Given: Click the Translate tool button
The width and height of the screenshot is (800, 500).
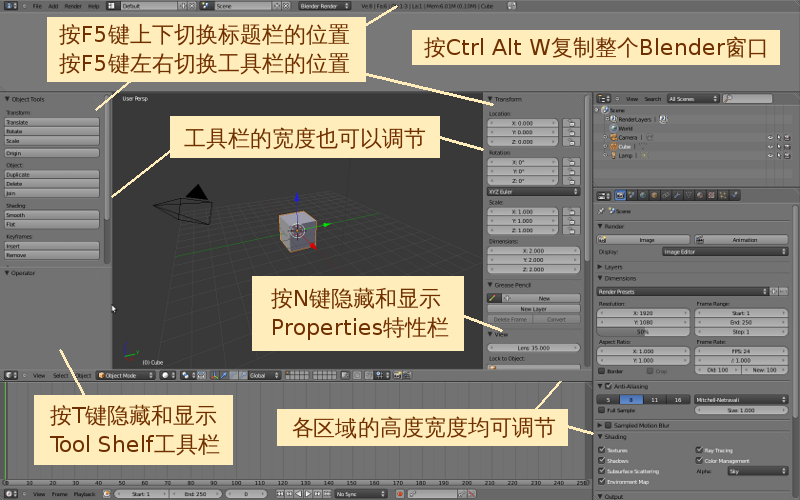Looking at the screenshot, I should [x=52, y=122].
